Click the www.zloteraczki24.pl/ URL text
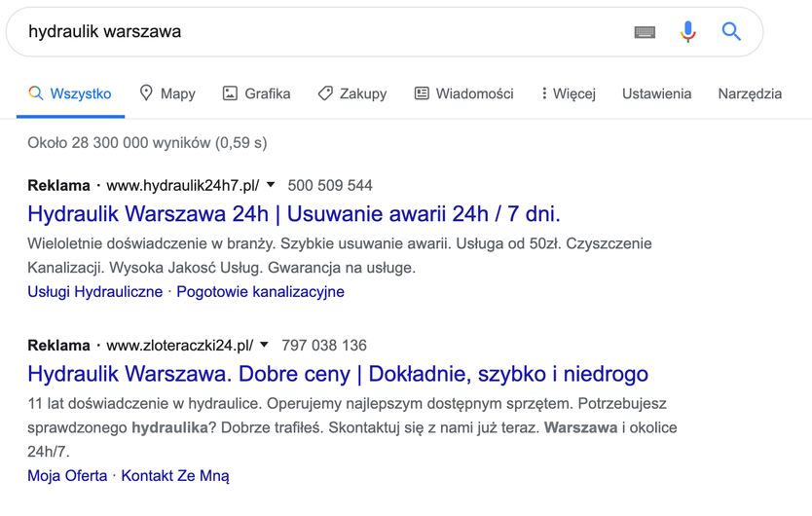Screen dimensions: 812x516 point(180,346)
